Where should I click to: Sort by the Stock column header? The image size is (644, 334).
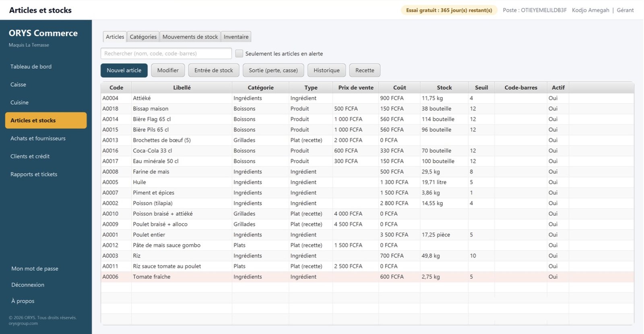pyautogui.click(x=444, y=87)
